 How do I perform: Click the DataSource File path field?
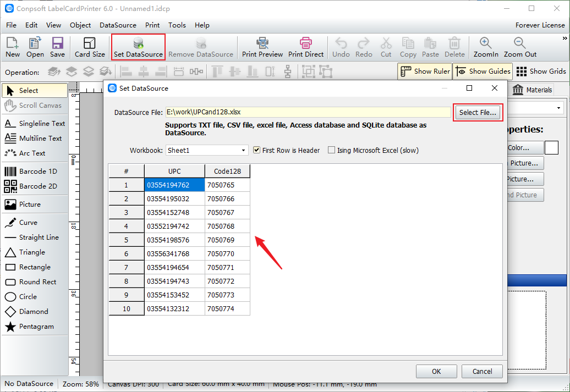pyautogui.click(x=308, y=112)
